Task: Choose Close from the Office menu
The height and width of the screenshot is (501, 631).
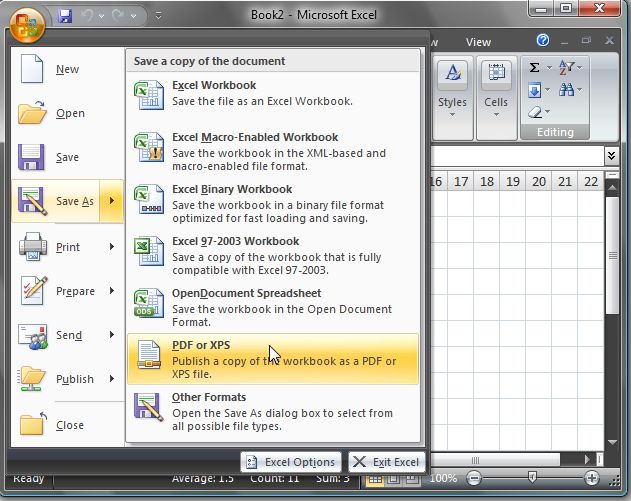Action: (67, 425)
